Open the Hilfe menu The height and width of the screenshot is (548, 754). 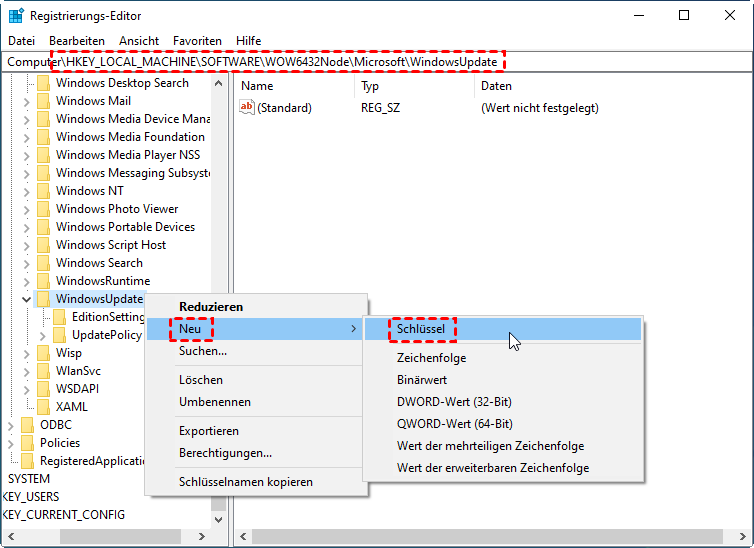pyautogui.click(x=249, y=41)
